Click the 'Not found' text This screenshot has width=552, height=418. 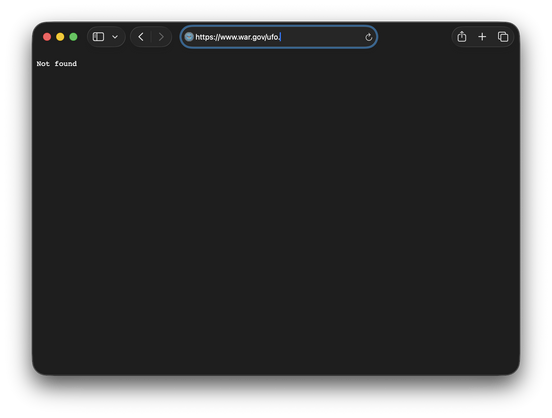coord(57,64)
